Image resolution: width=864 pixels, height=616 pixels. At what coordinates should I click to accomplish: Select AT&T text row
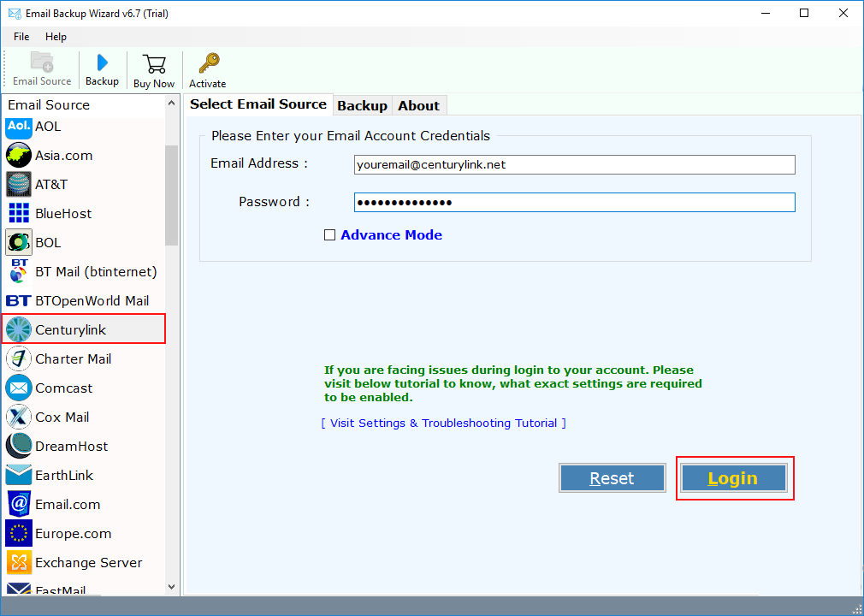(x=51, y=185)
